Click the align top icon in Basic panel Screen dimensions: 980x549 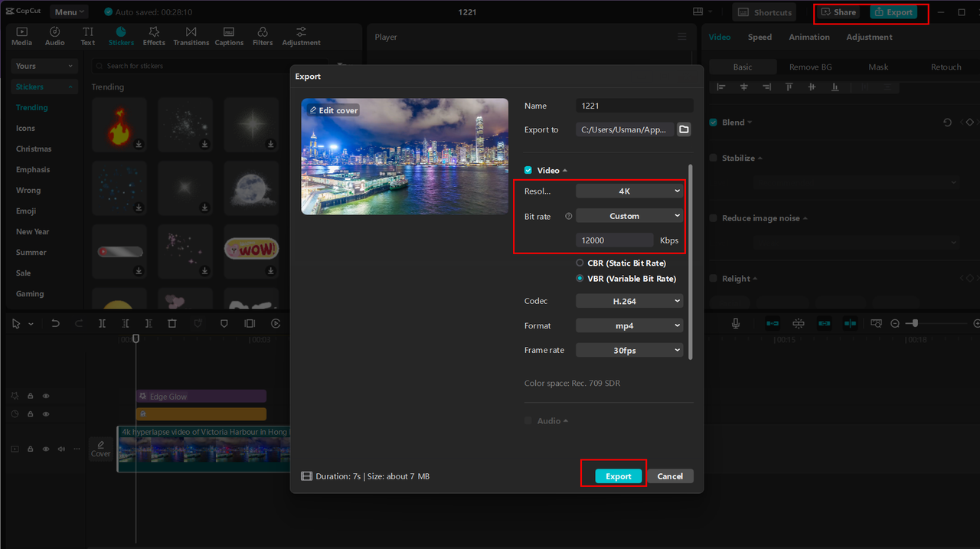coord(789,87)
